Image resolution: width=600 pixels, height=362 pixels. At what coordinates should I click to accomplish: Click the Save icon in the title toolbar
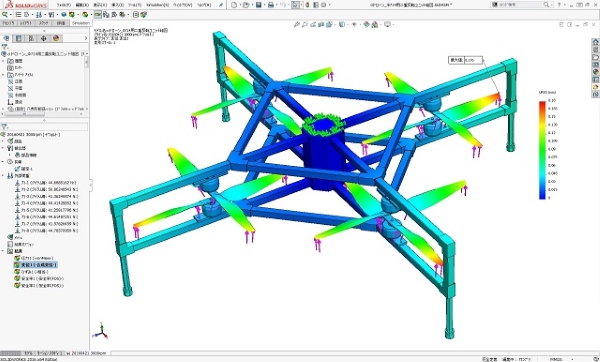point(259,5)
